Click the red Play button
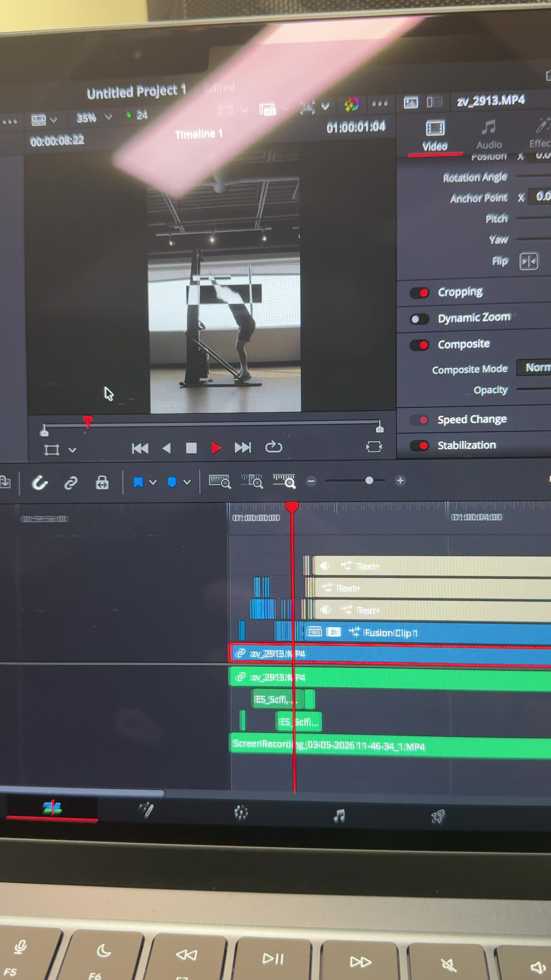Screen dimensions: 551x980 click(x=216, y=448)
